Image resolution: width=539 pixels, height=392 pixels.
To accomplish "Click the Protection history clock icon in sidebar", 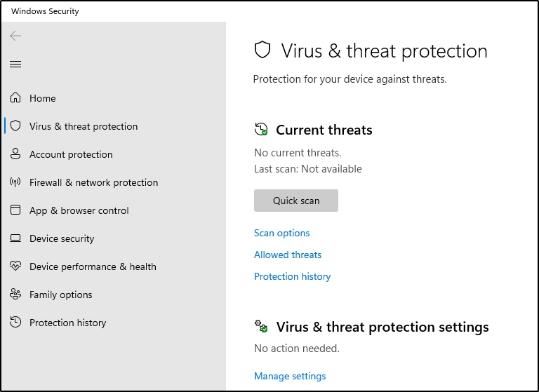I will 15,323.
